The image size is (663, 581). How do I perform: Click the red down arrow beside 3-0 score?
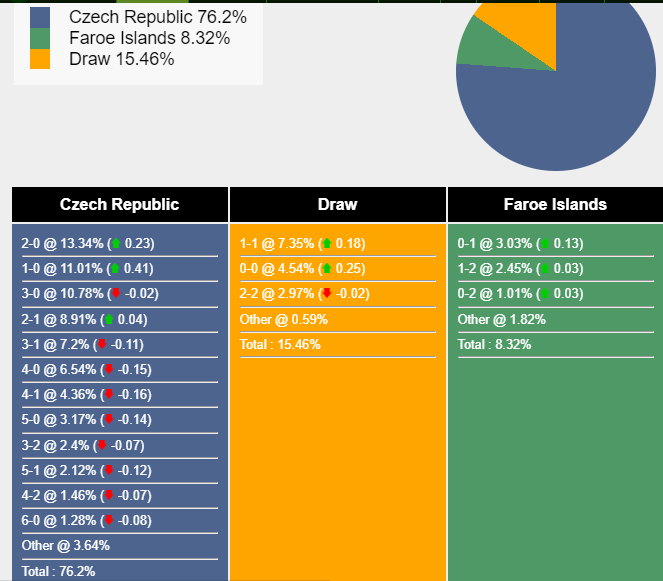tap(115, 293)
